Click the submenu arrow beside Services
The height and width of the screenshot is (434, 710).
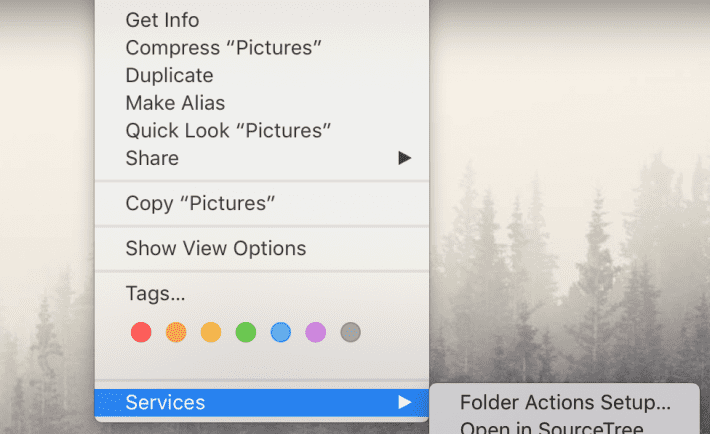(x=404, y=403)
